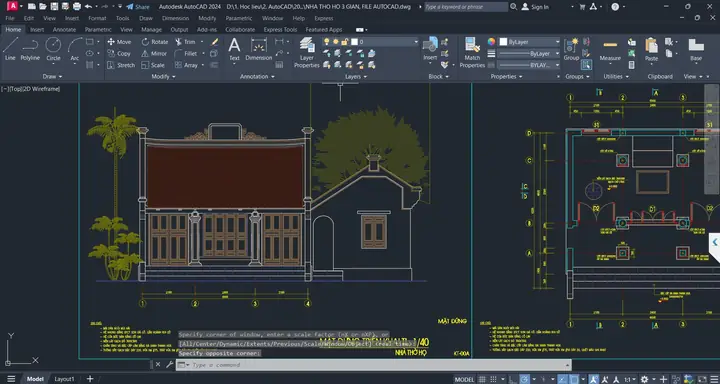
Task: Click the Measure tool
Action: point(610,49)
